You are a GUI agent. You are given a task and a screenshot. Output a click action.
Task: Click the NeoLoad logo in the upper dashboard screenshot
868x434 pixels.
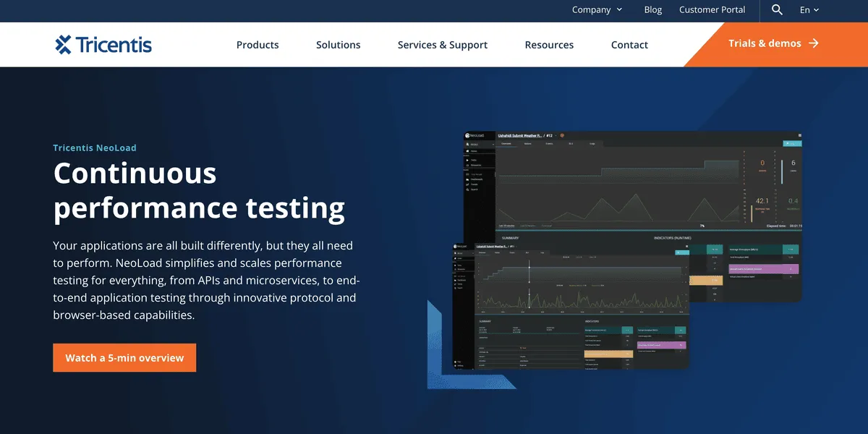pos(475,135)
